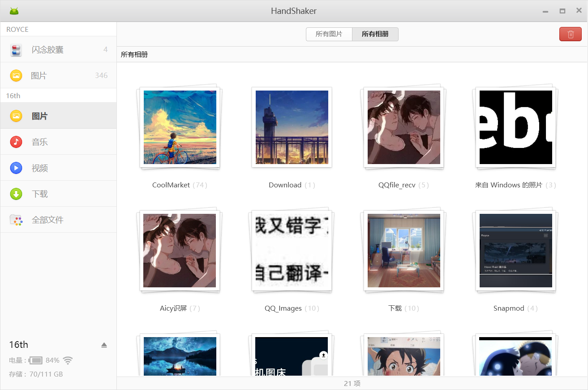Open the Download album thumbnail

point(292,127)
